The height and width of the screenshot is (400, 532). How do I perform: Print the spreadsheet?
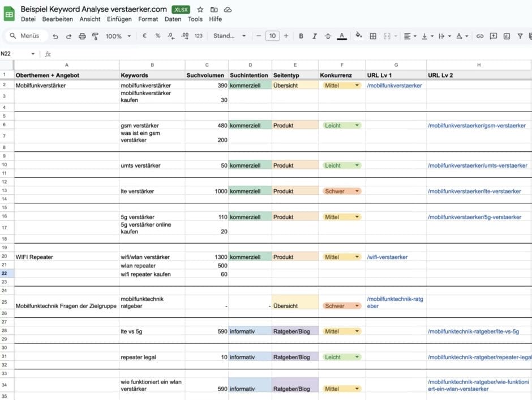click(82, 36)
